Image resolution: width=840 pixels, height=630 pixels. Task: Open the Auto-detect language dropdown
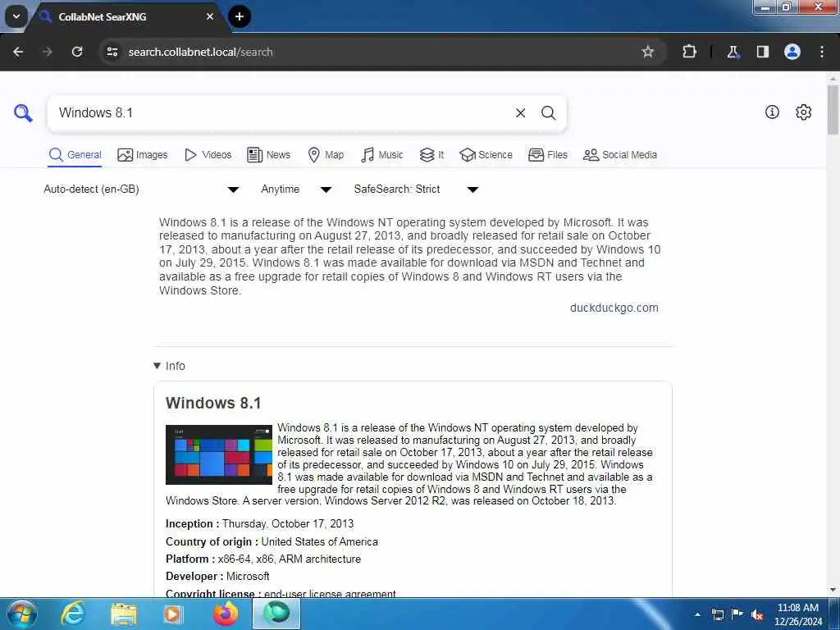click(x=141, y=189)
